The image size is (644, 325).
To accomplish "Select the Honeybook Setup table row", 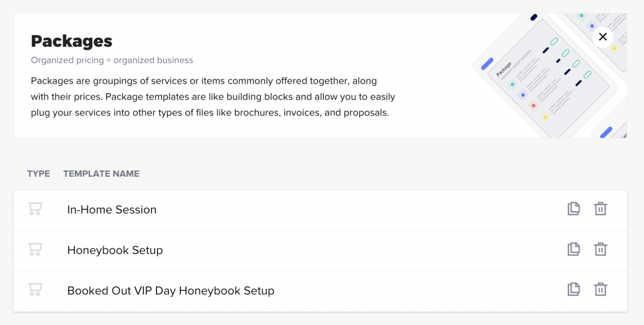I will [293, 250].
